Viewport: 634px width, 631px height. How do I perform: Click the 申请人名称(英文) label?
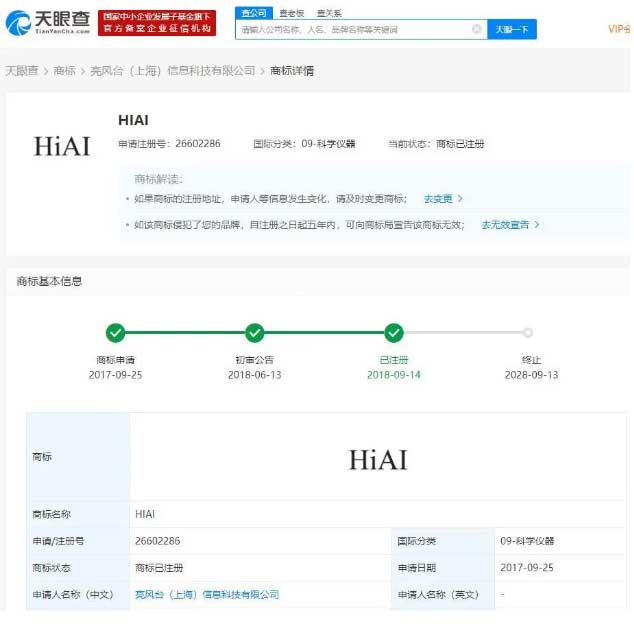pos(438,594)
